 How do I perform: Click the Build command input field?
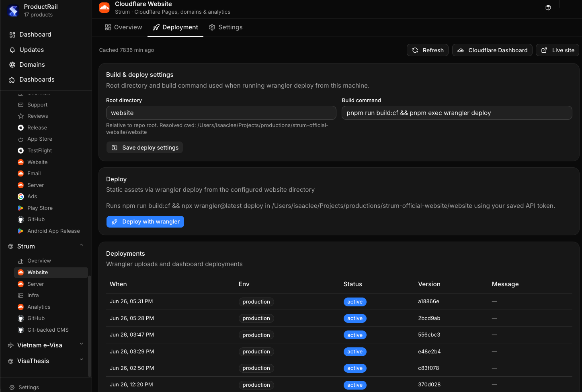457,113
